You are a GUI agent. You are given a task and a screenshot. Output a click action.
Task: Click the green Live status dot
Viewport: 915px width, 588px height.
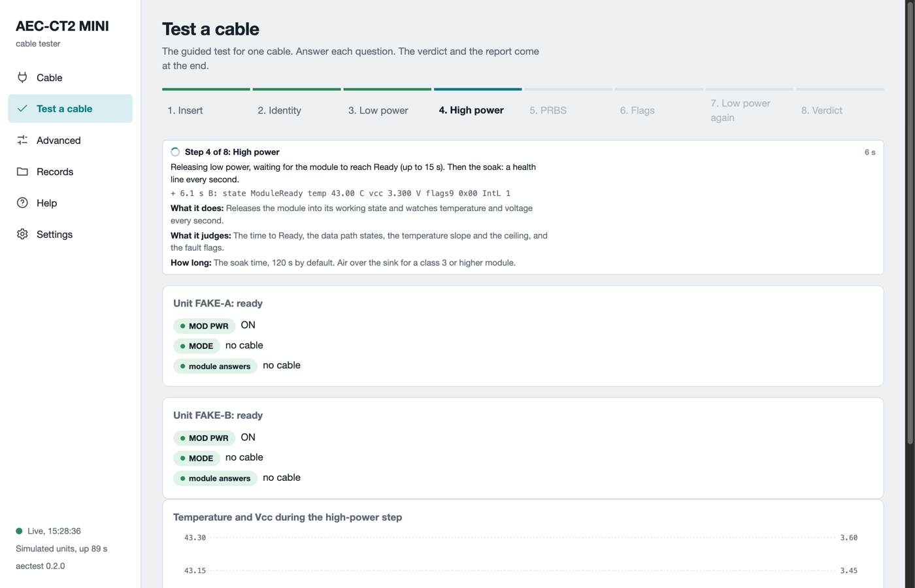(x=19, y=531)
